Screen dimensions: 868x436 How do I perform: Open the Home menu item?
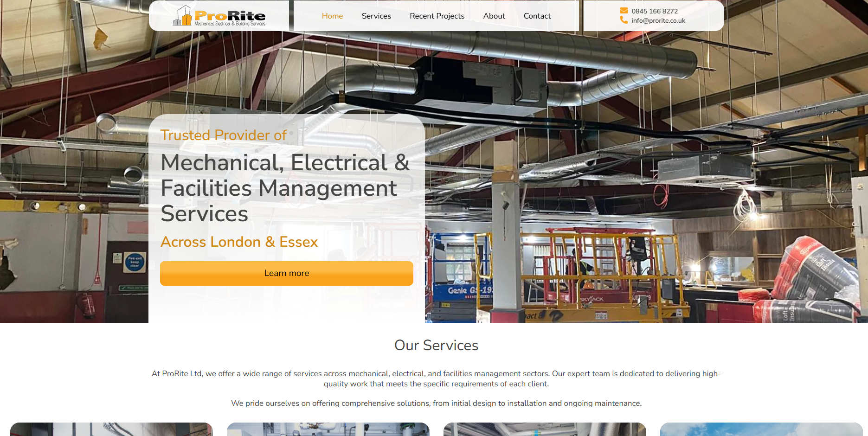(x=332, y=16)
